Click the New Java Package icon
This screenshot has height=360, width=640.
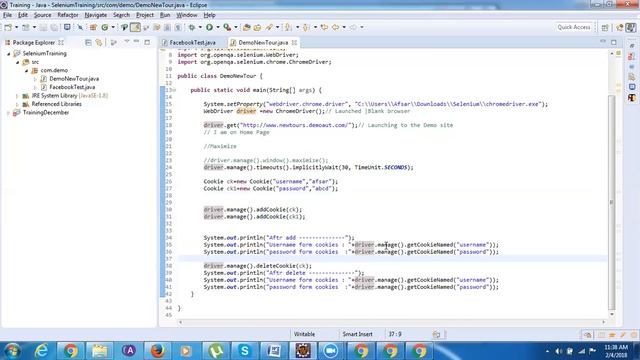tap(93, 27)
